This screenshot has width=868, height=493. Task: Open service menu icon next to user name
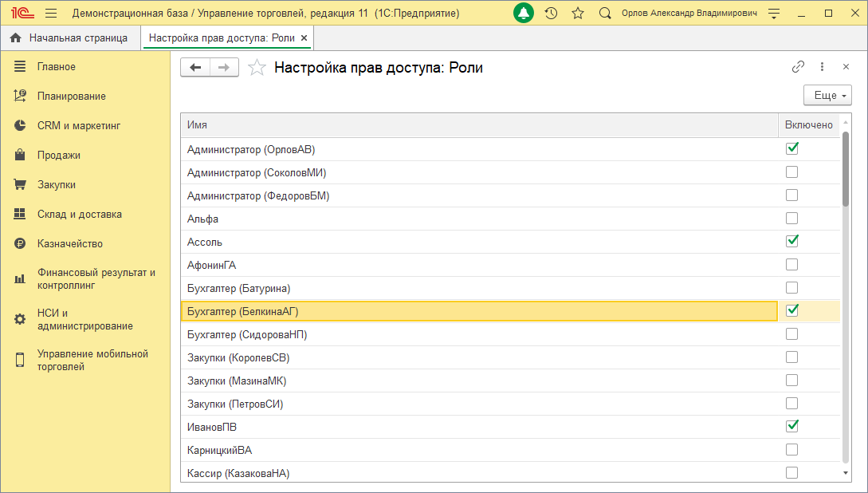[774, 14]
